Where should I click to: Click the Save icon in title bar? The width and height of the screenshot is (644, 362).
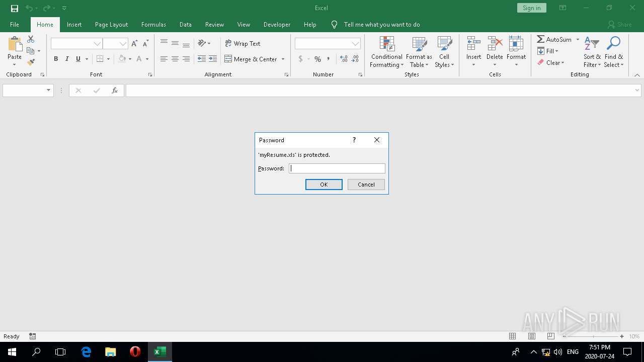(x=14, y=8)
